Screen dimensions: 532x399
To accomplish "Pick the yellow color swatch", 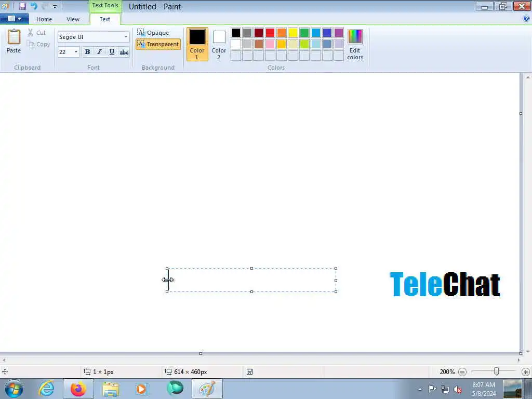I will (x=293, y=33).
